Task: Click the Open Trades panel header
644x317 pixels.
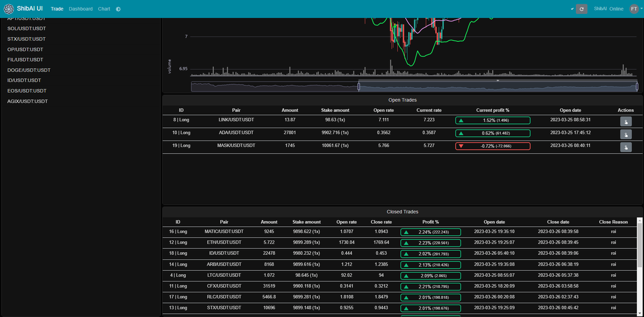Action: click(402, 100)
